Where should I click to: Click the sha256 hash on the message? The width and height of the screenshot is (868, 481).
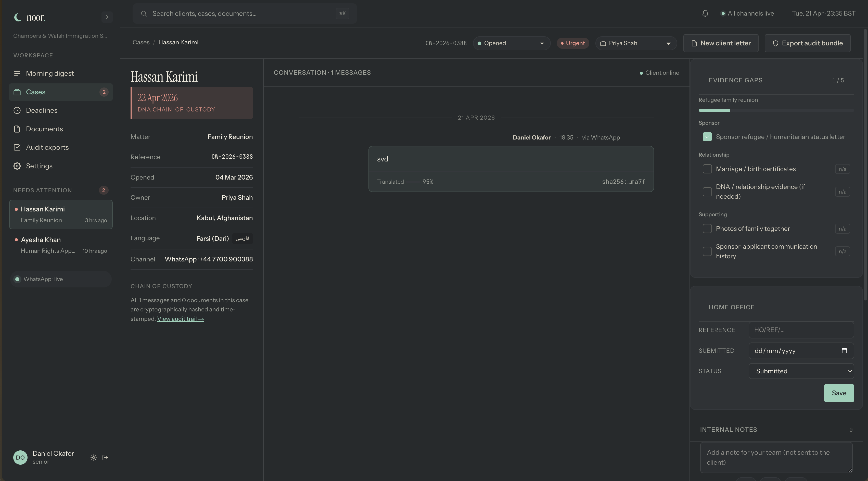pos(623,182)
